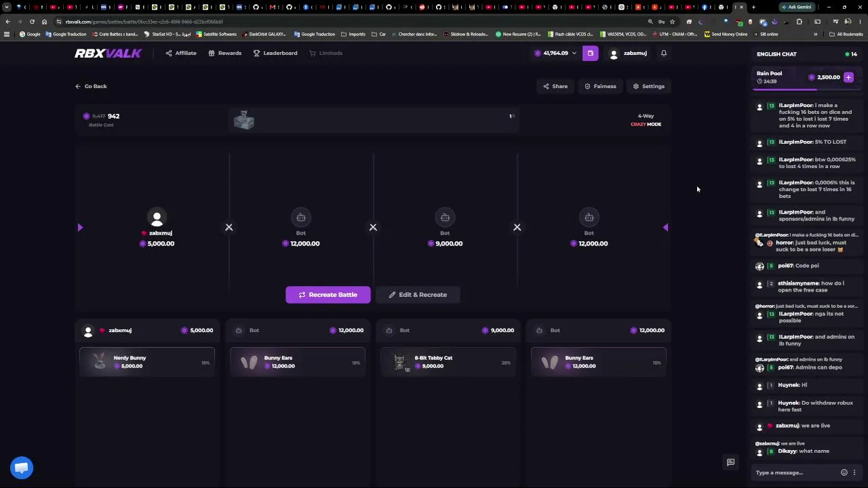Open the Leaderboard page
The height and width of the screenshot is (488, 868).
click(275, 53)
